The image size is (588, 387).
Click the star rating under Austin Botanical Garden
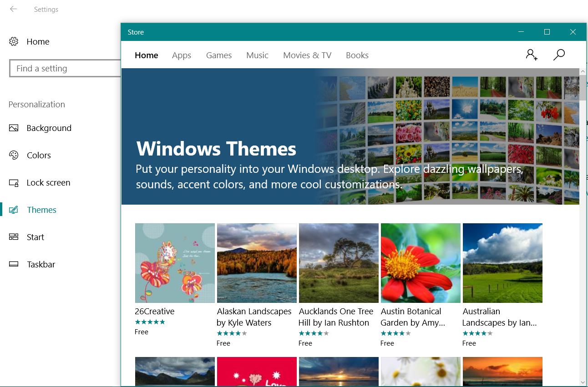pyautogui.click(x=395, y=333)
